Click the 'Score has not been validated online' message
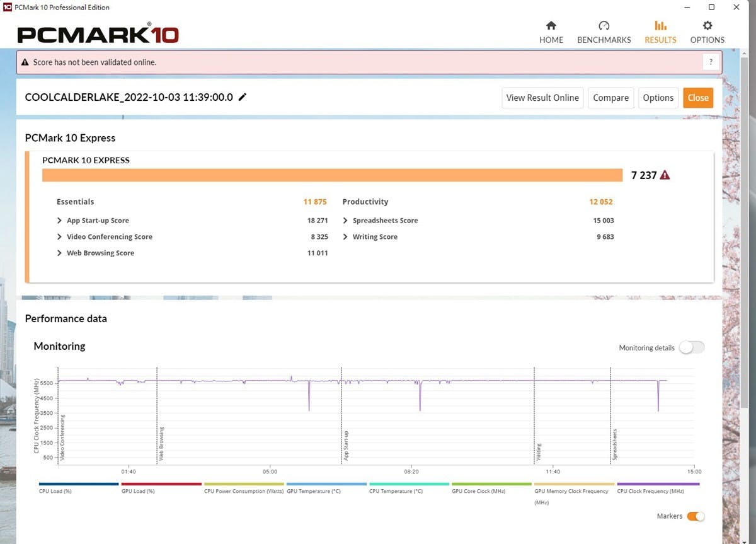Image resolution: width=756 pixels, height=544 pixels. tap(94, 62)
